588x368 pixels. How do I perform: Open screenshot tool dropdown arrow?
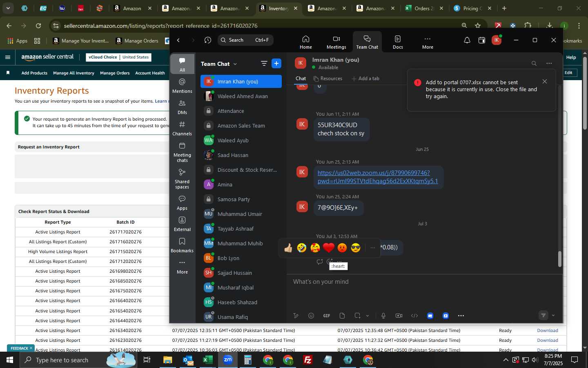(x=367, y=316)
